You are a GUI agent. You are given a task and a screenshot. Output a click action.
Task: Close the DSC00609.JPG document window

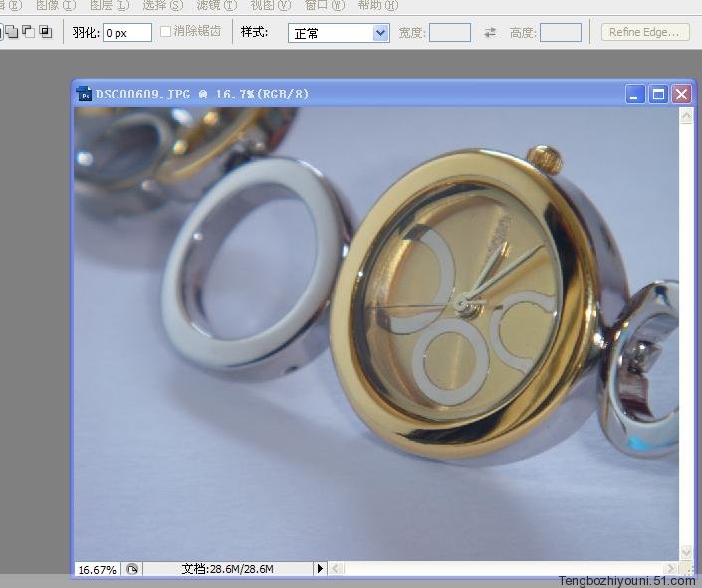tap(681, 94)
